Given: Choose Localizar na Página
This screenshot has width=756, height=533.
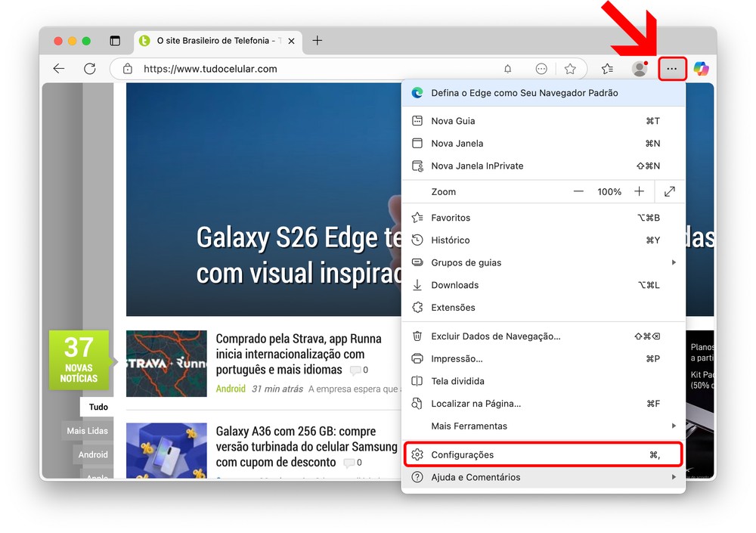Looking at the screenshot, I should pos(544,404).
